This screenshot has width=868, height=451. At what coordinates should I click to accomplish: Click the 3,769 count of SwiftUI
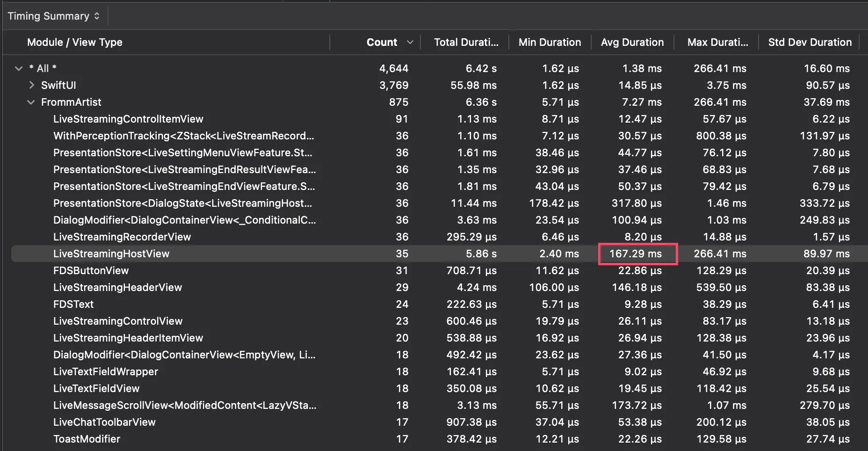click(x=394, y=85)
